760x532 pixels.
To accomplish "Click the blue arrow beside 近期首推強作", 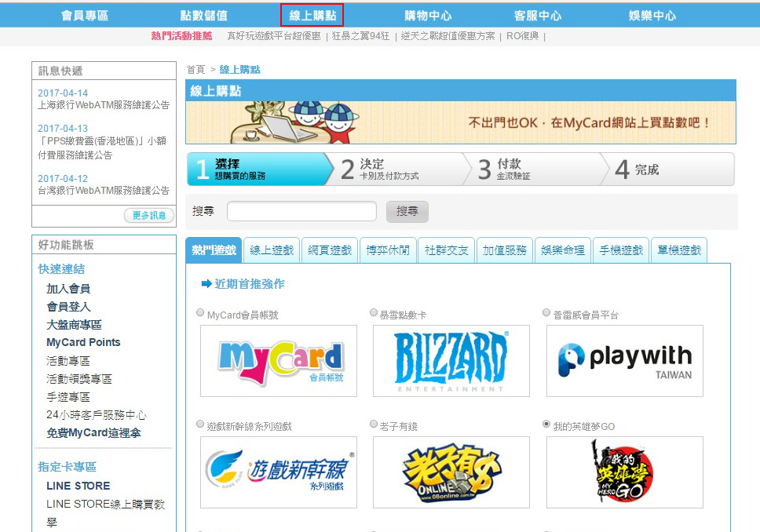I will [x=206, y=284].
